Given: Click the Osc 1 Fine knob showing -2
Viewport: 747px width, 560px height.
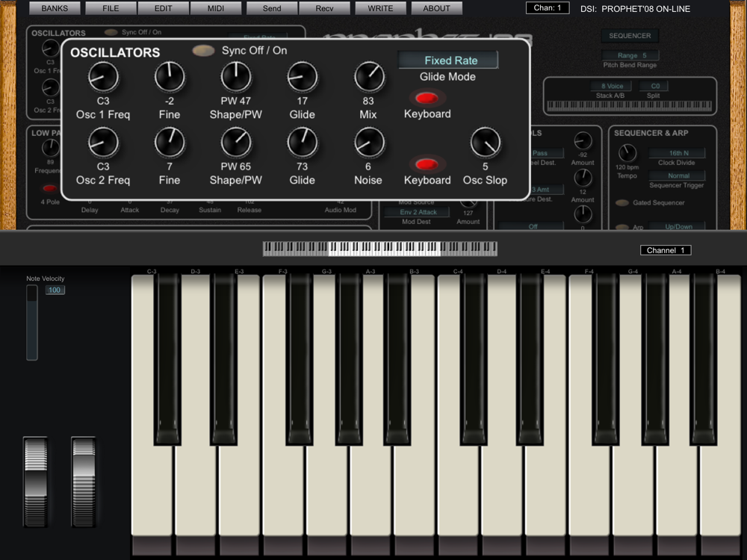Looking at the screenshot, I should (170, 77).
